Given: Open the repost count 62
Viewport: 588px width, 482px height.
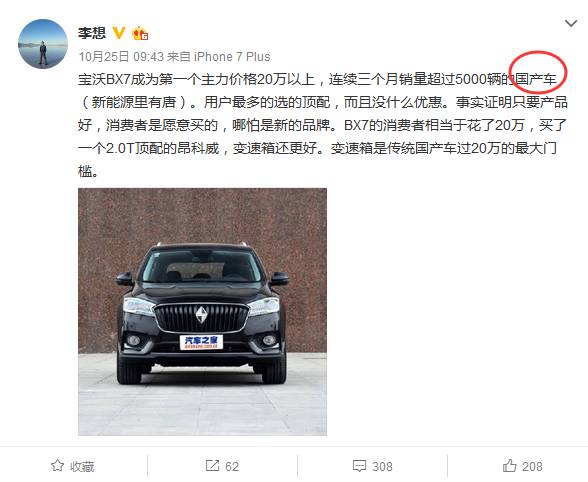Looking at the screenshot, I should click(x=232, y=467).
